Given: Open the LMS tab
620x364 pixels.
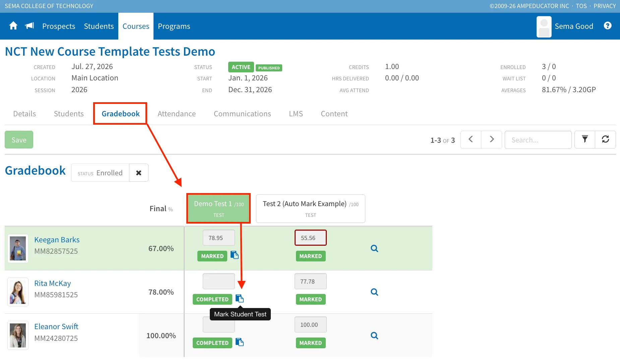Looking at the screenshot, I should pos(296,114).
